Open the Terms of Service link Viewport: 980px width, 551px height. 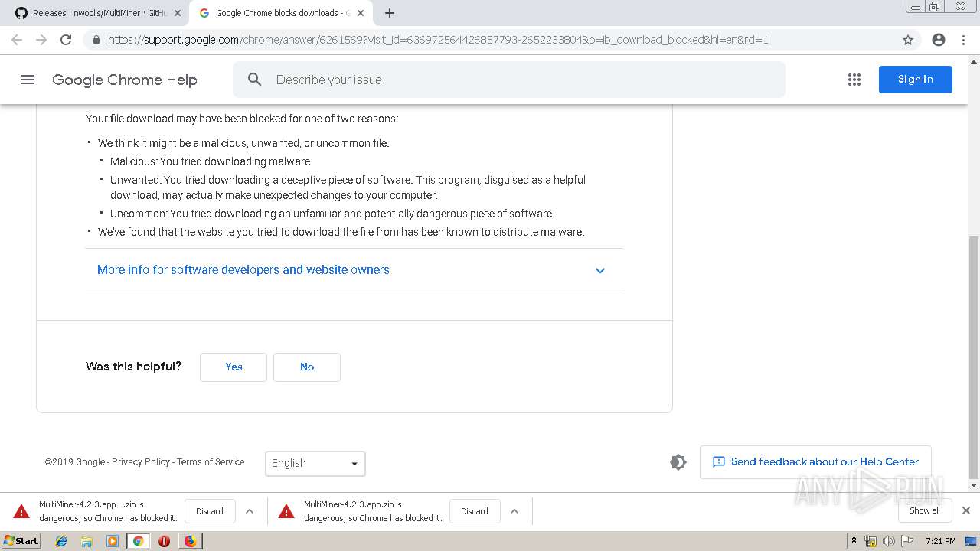(211, 462)
